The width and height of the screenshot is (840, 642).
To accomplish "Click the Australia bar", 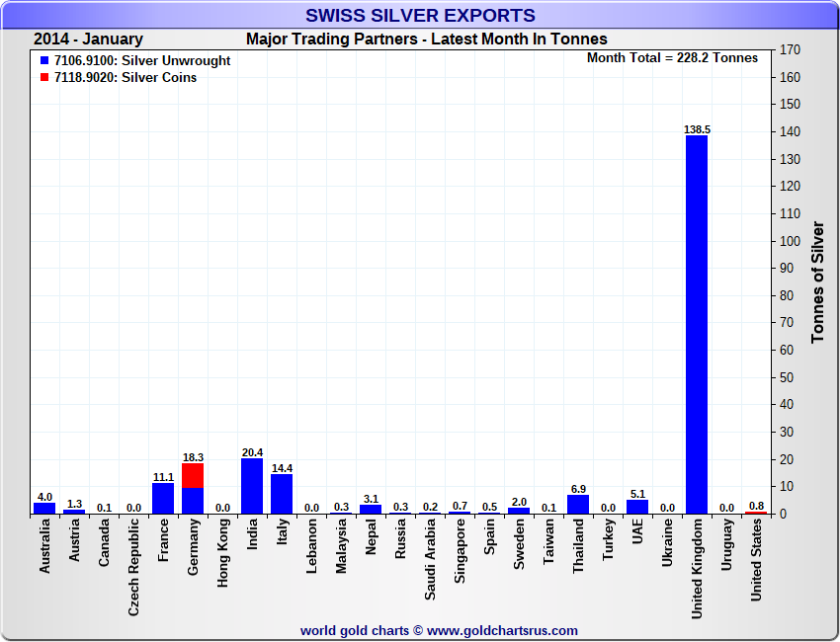I will tap(44, 508).
